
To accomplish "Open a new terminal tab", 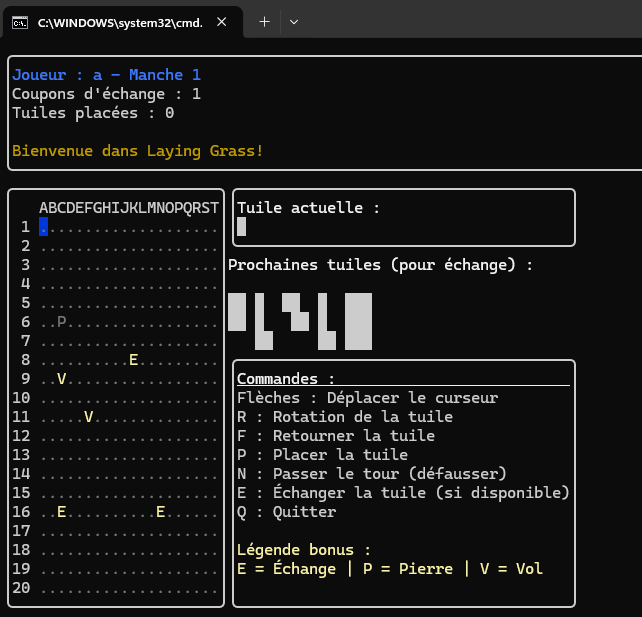I will pyautogui.click(x=264, y=21).
